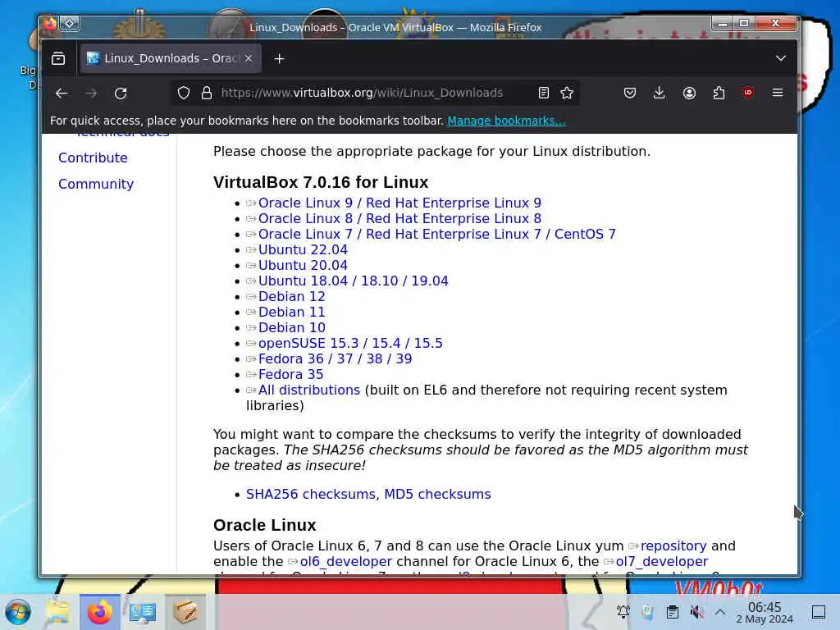Expand hidden system tray icons arrow
The width and height of the screenshot is (840, 630).
(x=720, y=612)
